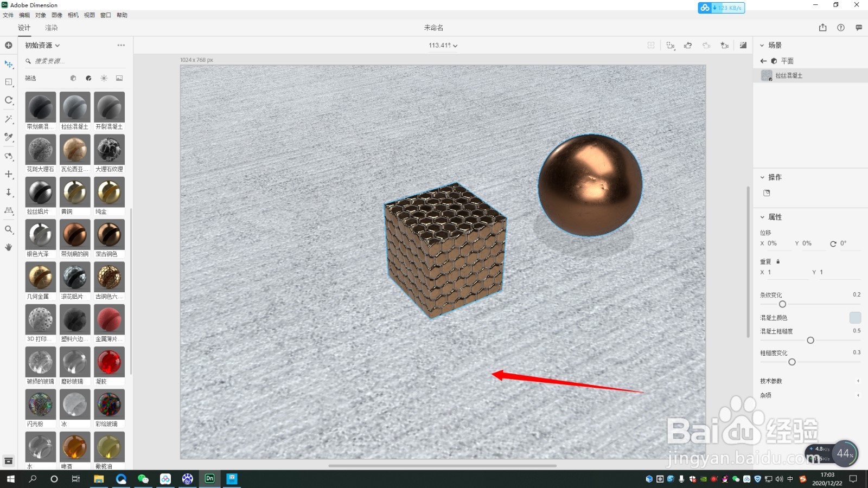Apply the 花斑大理石 material thumbnail
This screenshot has width=868, height=488.
pyautogui.click(x=41, y=150)
